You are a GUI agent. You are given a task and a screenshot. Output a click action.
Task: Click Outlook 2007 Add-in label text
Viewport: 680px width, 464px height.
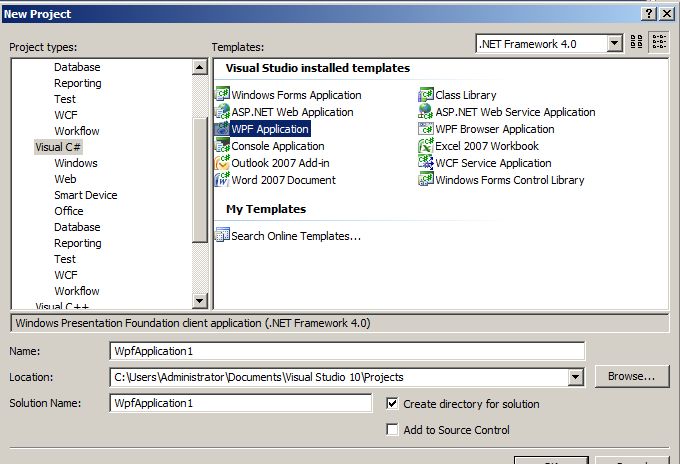click(x=280, y=163)
